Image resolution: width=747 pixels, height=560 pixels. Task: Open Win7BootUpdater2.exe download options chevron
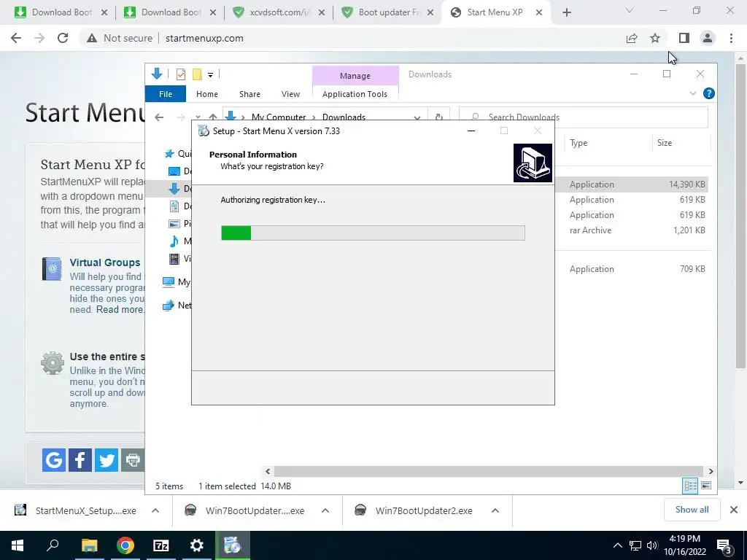pyautogui.click(x=495, y=510)
